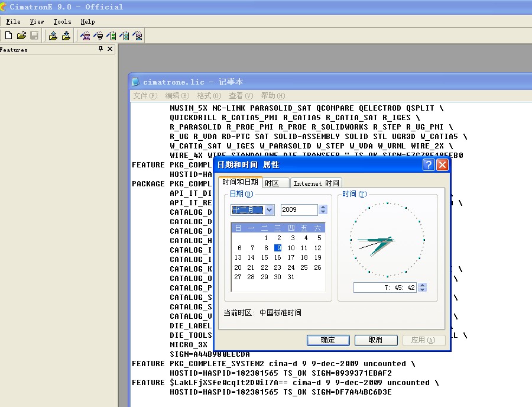Pin the Features panel

[100, 49]
